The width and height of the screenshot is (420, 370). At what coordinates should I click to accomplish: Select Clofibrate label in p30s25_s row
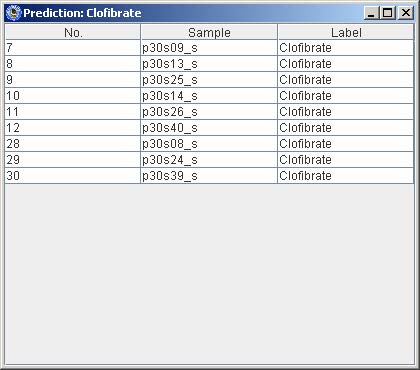tap(346, 80)
